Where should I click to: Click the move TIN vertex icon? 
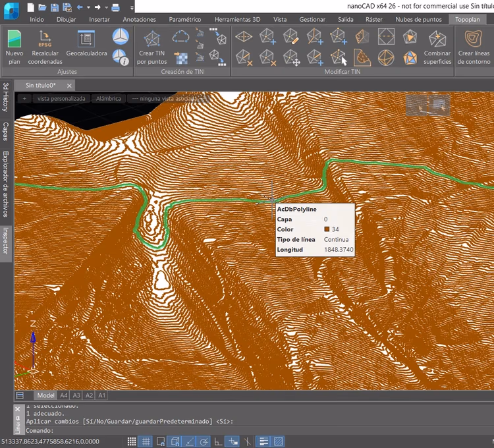(x=290, y=58)
